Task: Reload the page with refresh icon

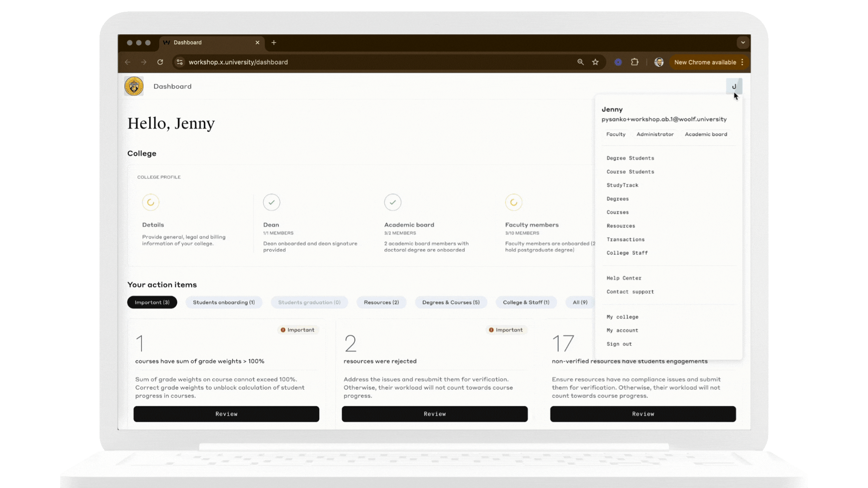Action: pos(160,62)
